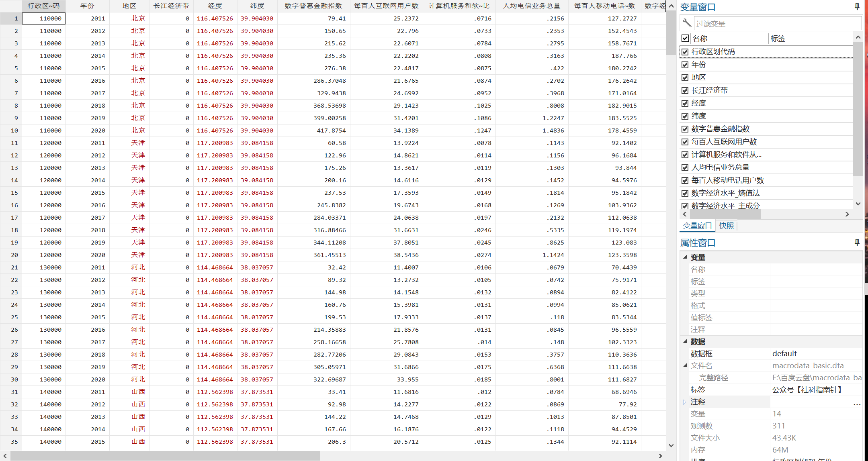Open the 注释 ellipsis editor button
This screenshot has height=461, width=868.
pos(857,404)
